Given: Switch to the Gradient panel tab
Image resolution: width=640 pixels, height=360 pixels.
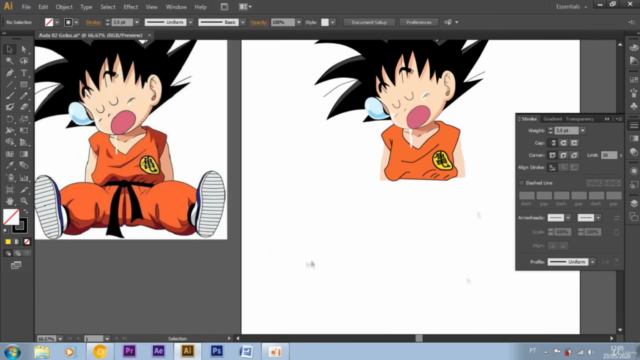Looking at the screenshot, I should click(553, 119).
